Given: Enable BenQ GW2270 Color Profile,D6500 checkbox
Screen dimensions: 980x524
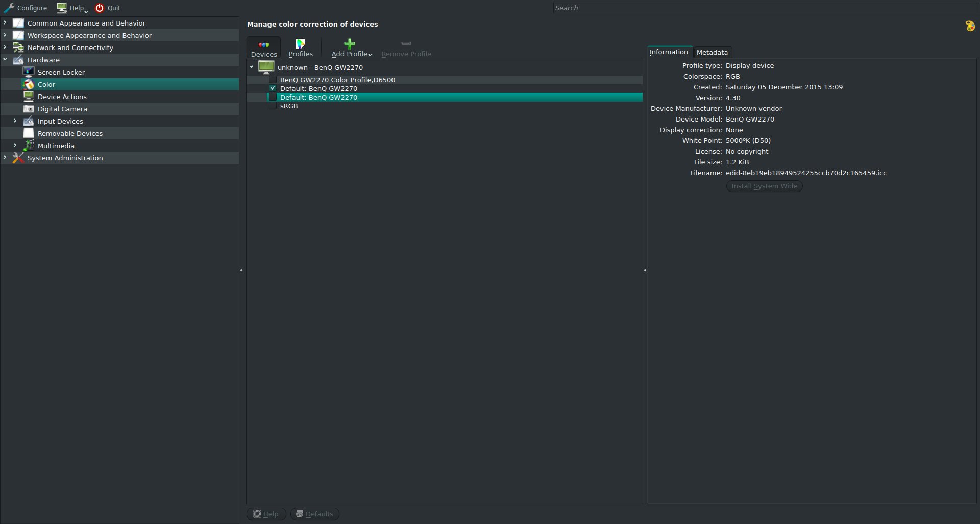Looking at the screenshot, I should [273, 80].
